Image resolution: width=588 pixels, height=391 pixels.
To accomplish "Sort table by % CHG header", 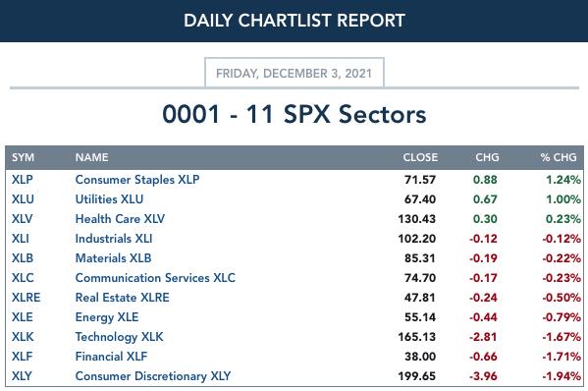I will (x=559, y=157).
